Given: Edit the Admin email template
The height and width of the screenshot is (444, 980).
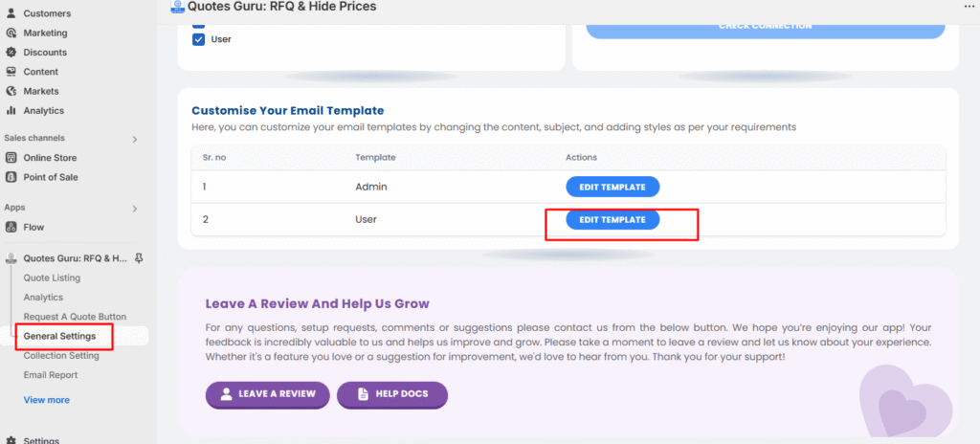Looking at the screenshot, I should coord(612,187).
